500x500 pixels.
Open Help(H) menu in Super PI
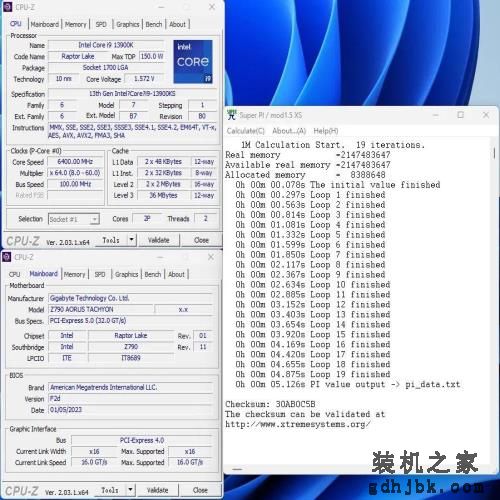(326, 131)
